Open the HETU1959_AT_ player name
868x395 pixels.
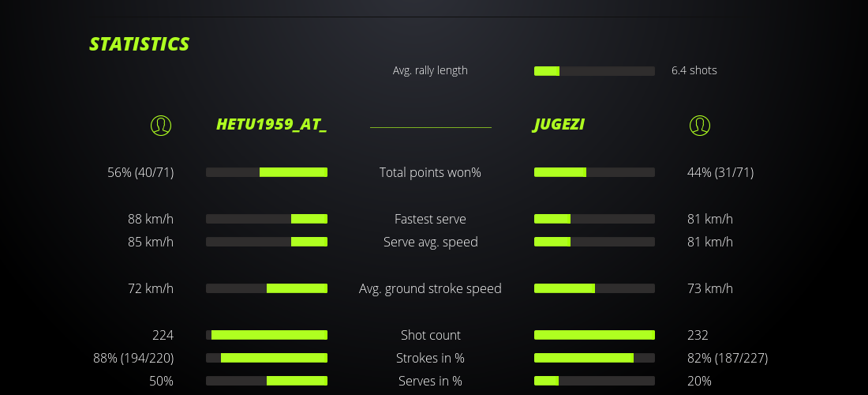(x=271, y=125)
